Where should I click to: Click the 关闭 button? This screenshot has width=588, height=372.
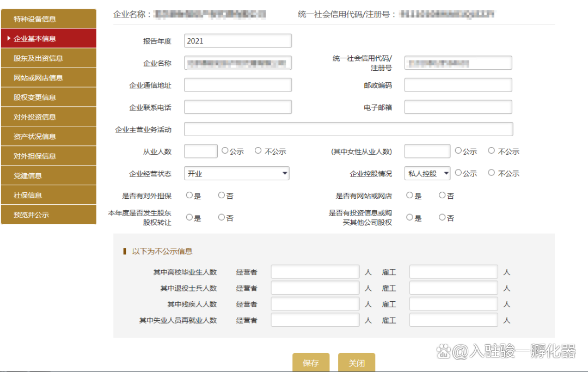click(x=357, y=362)
